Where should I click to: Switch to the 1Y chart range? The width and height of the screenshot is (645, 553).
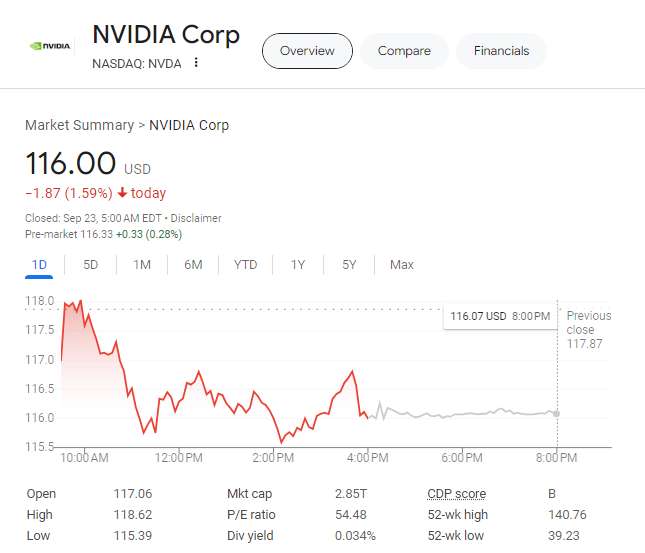[297, 265]
